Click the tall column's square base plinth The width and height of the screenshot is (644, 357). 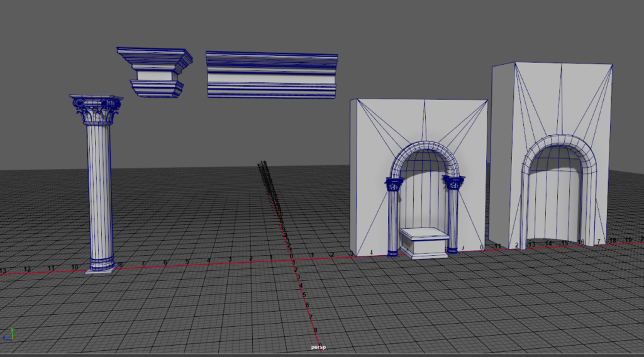tap(101, 270)
